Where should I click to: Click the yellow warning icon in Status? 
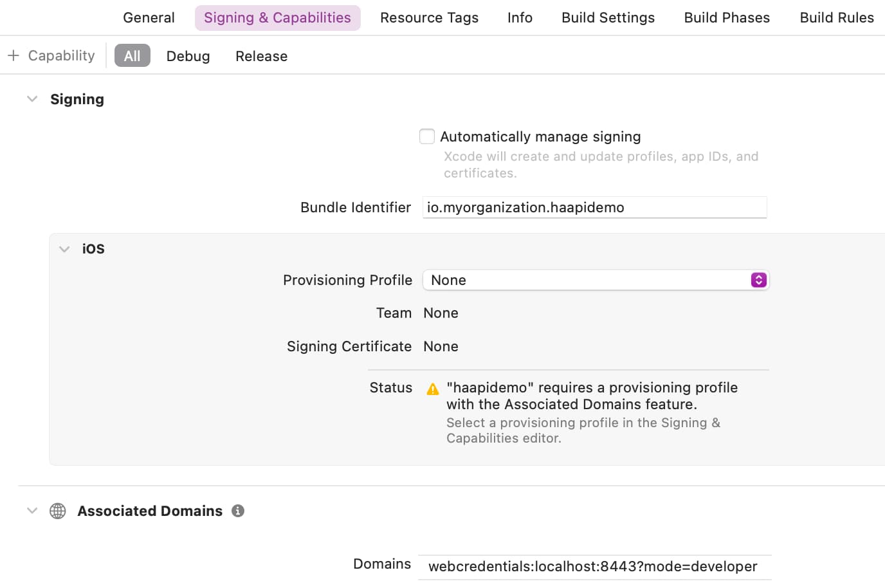pyautogui.click(x=433, y=389)
